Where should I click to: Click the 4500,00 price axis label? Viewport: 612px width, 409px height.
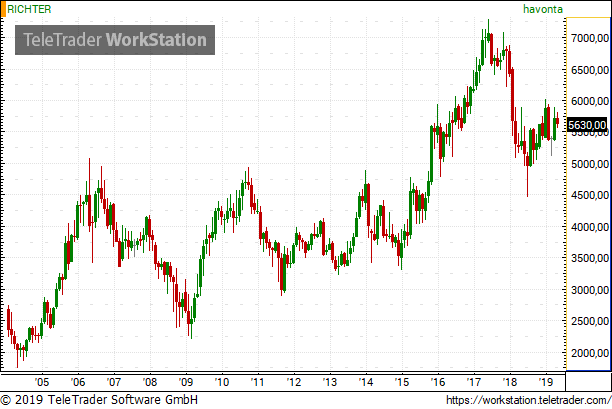590,195
